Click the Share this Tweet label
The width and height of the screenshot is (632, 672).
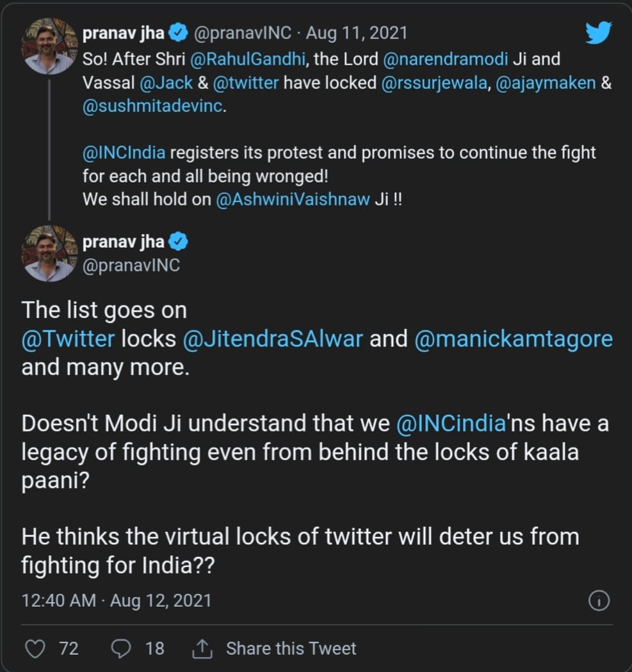(291, 648)
